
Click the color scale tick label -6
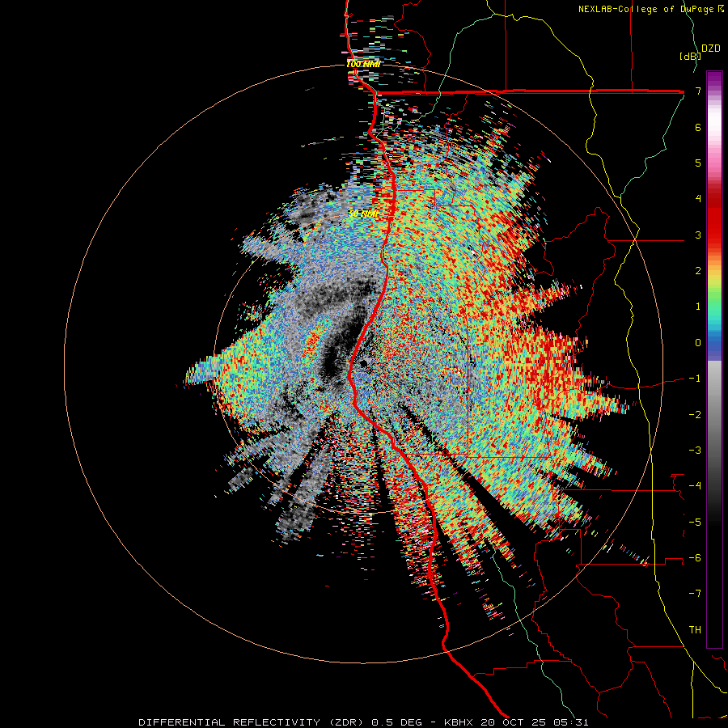pyautogui.click(x=695, y=558)
